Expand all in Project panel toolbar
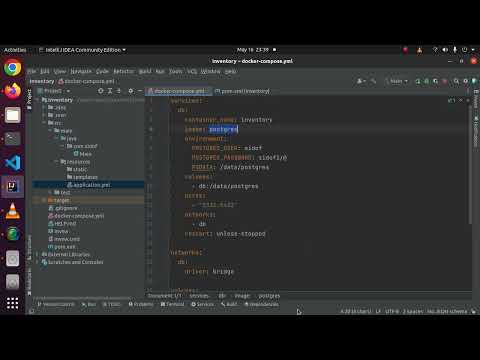Screen dimensions: 480x360 pos(110,91)
